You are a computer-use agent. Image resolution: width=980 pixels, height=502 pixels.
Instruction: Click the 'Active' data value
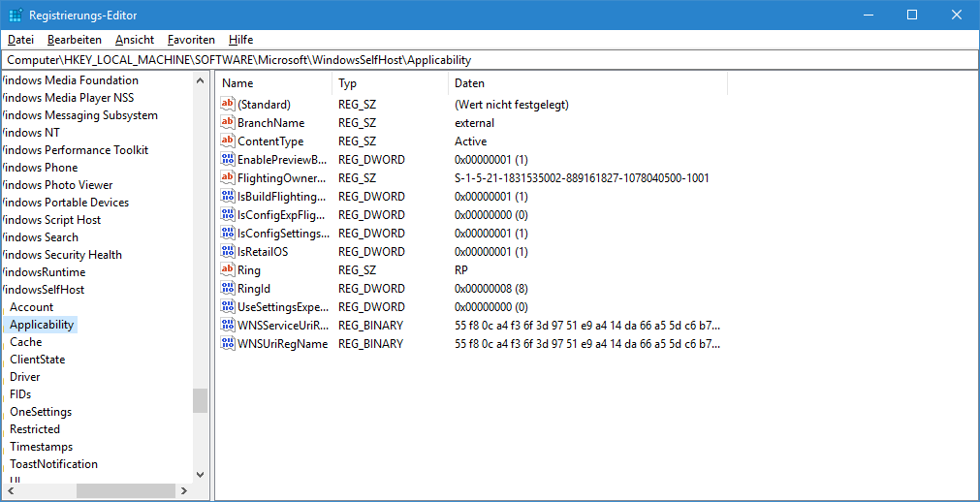(x=471, y=141)
